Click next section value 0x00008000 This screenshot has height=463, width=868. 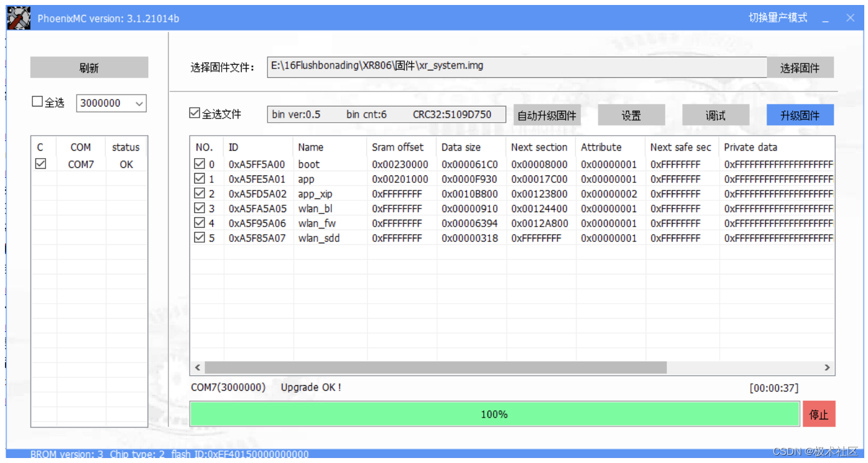[x=539, y=164]
